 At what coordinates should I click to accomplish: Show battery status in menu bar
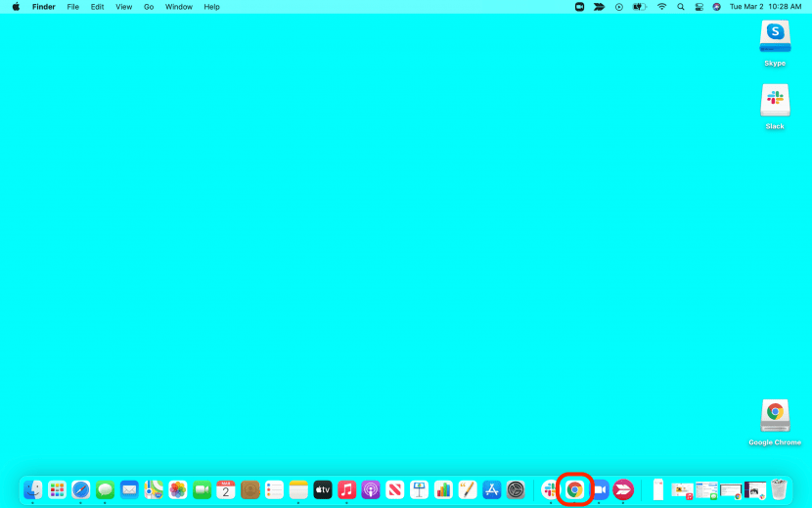(640, 7)
